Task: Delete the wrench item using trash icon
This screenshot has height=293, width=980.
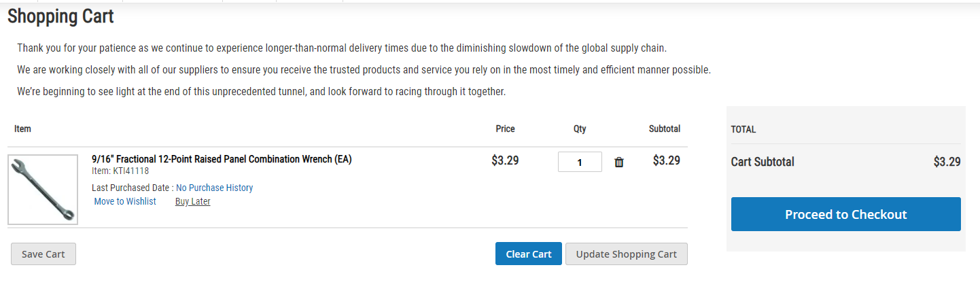Action: click(x=619, y=162)
